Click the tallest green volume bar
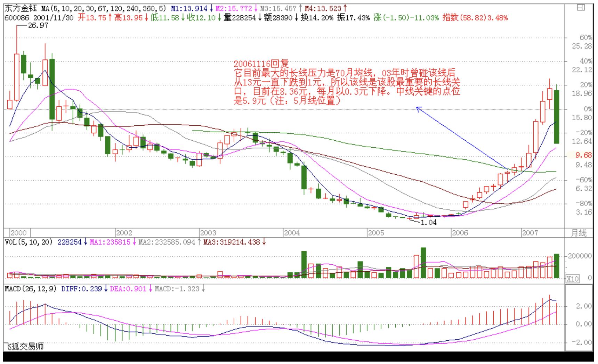The image size is (598, 364). (x=423, y=262)
